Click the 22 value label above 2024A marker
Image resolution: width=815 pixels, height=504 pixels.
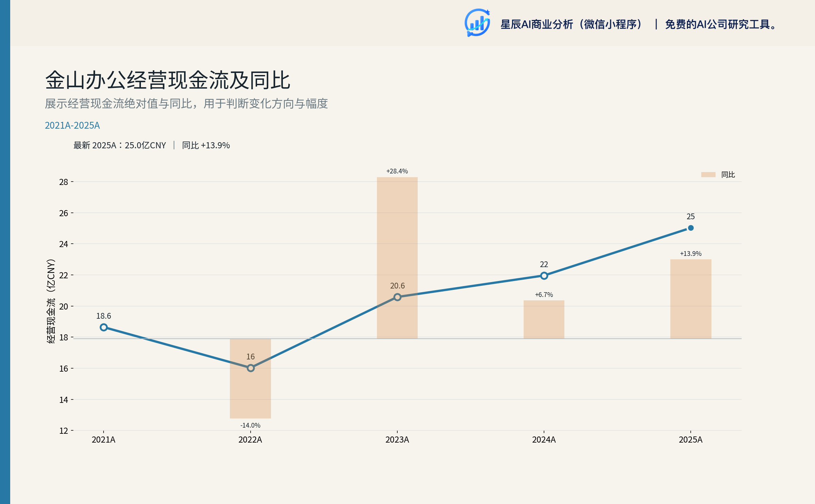pos(544,264)
